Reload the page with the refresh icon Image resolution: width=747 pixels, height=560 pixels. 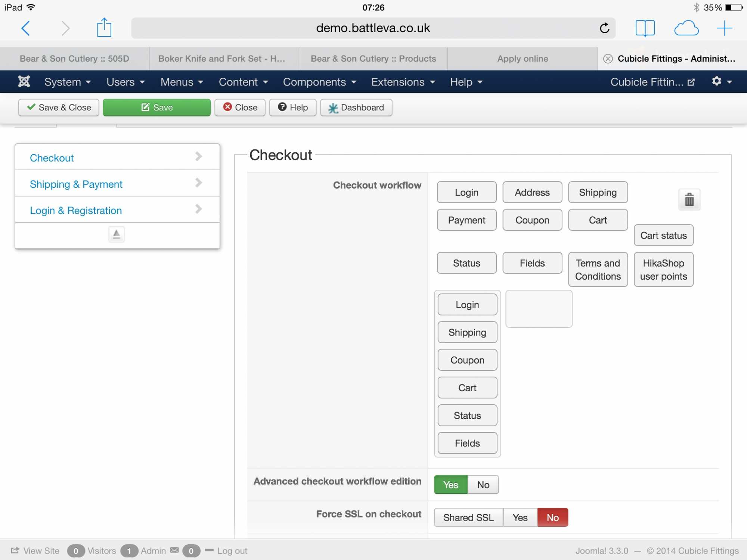pyautogui.click(x=604, y=28)
